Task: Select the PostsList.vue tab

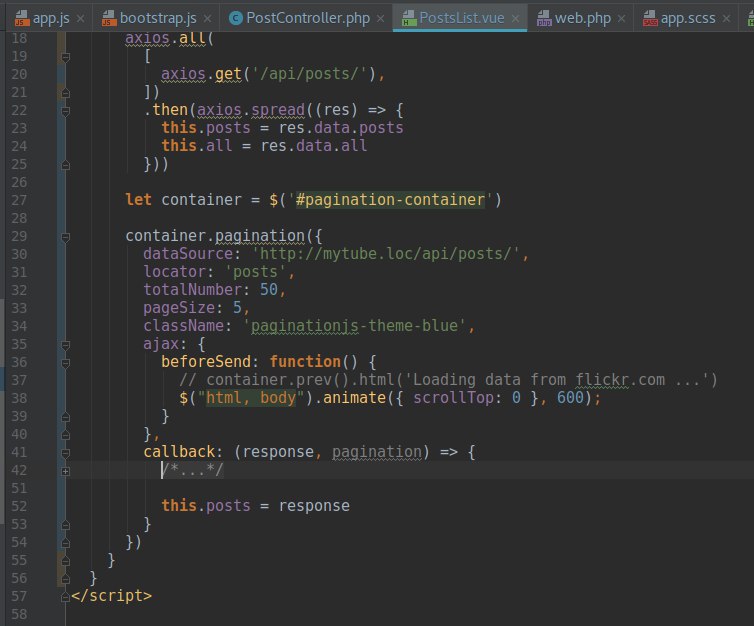Action: [x=461, y=18]
